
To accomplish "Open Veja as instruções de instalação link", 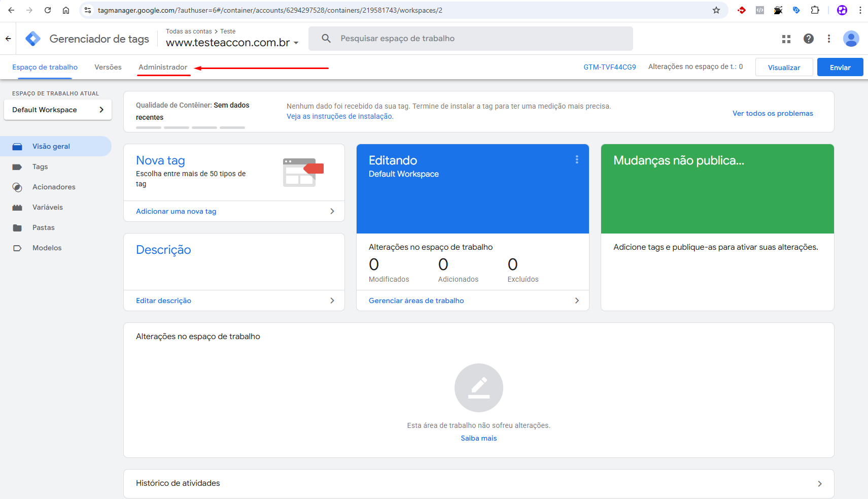I will pos(340,116).
